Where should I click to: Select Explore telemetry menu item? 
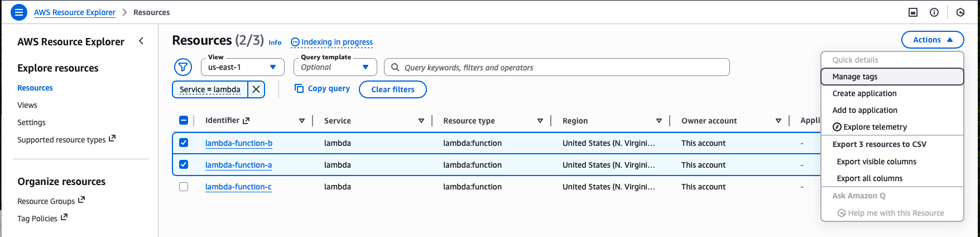[892, 127]
